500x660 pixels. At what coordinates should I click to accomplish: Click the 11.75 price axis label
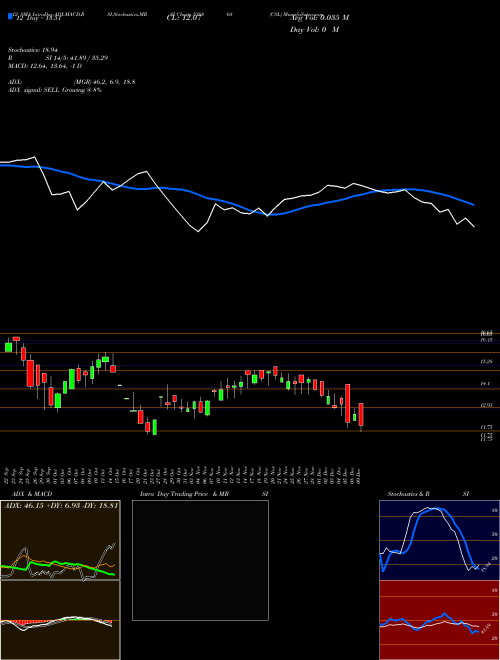tap(486, 427)
